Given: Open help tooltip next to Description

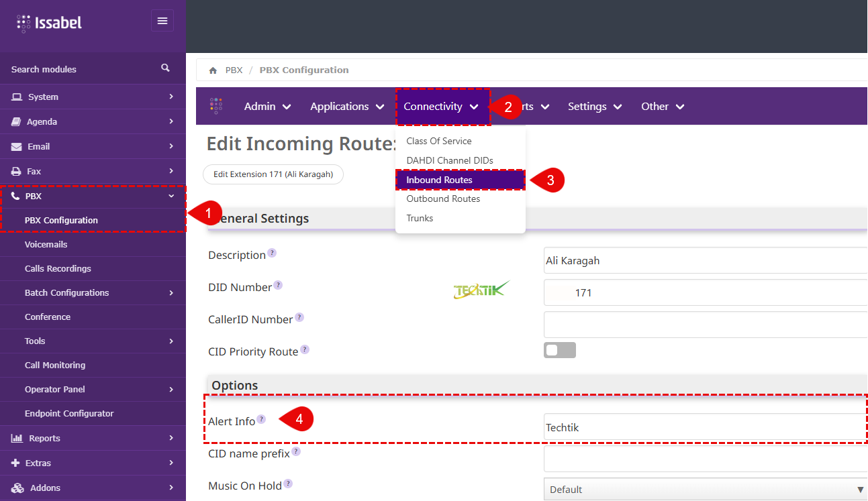Looking at the screenshot, I should tap(272, 253).
